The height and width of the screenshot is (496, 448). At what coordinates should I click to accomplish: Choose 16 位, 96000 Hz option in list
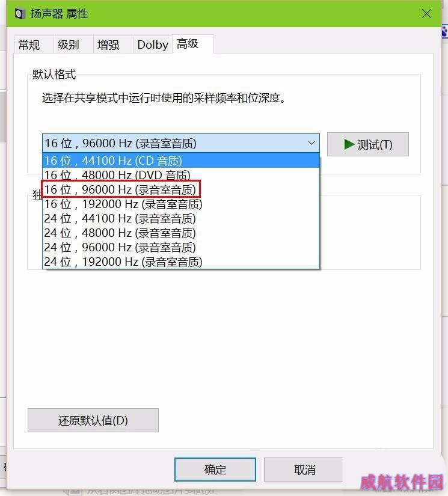point(181,189)
